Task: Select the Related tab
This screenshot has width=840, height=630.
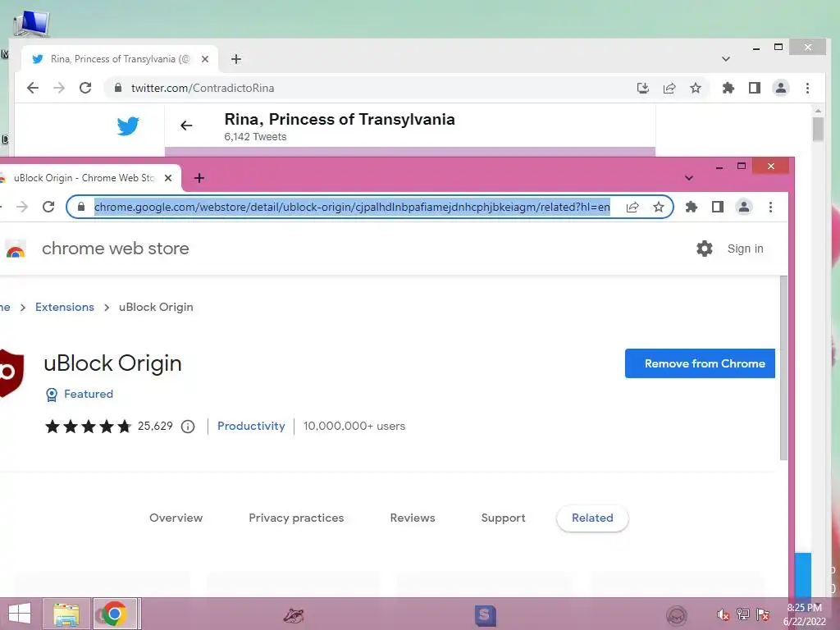Action: point(592,518)
